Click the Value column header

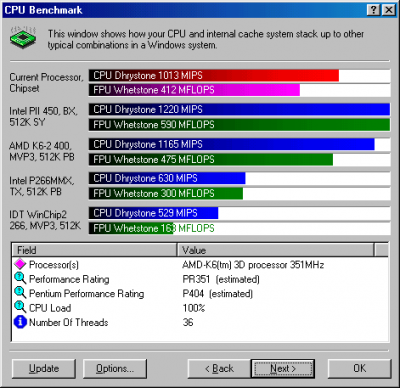[x=275, y=250]
